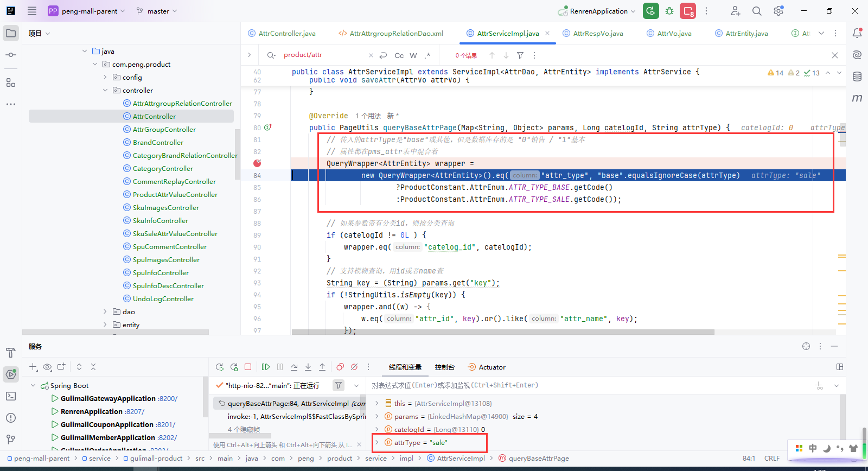The width and height of the screenshot is (868, 471).
Task: Click Step Out in debugger toolbar
Action: [x=322, y=367]
